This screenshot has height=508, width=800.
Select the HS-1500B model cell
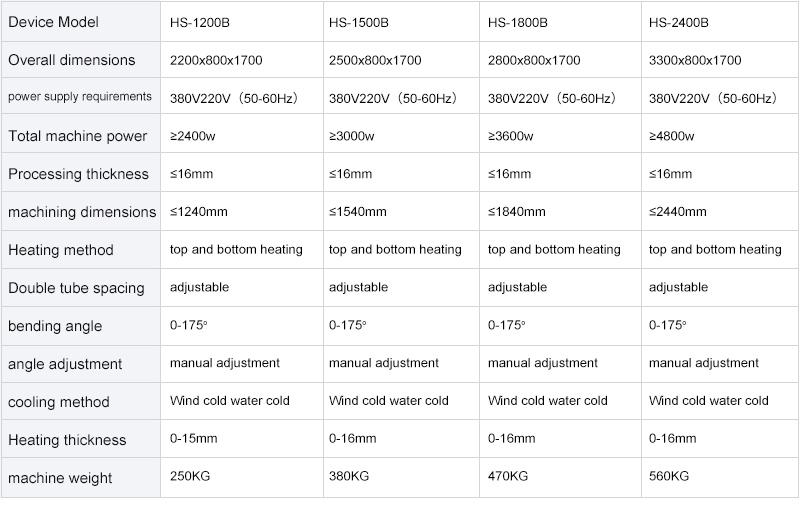(402, 21)
